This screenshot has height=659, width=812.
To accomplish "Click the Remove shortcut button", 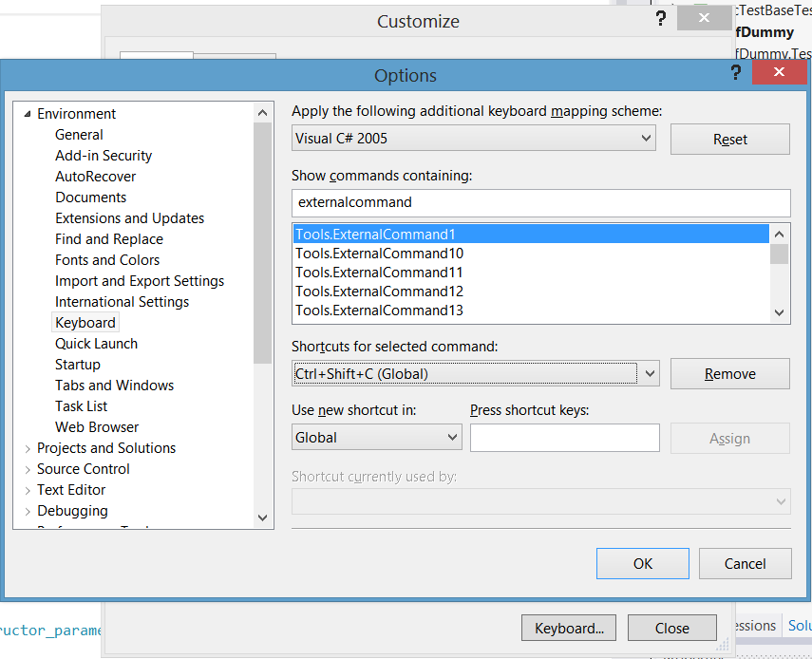I will coord(729,374).
